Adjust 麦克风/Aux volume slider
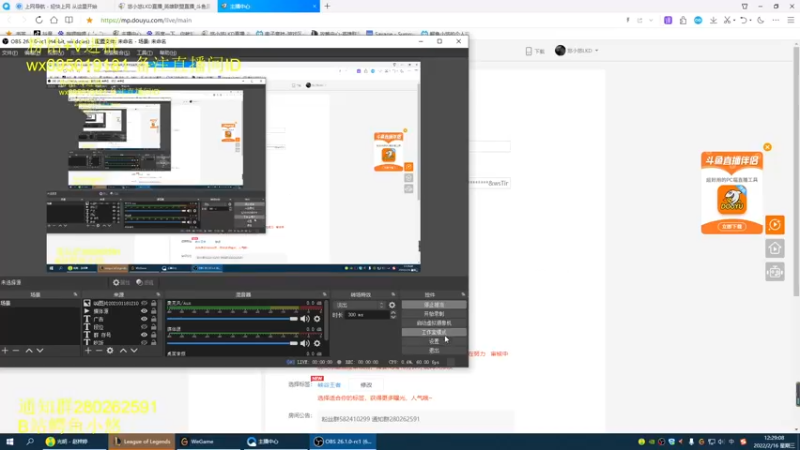The width and height of the screenshot is (800, 450). pos(232,319)
